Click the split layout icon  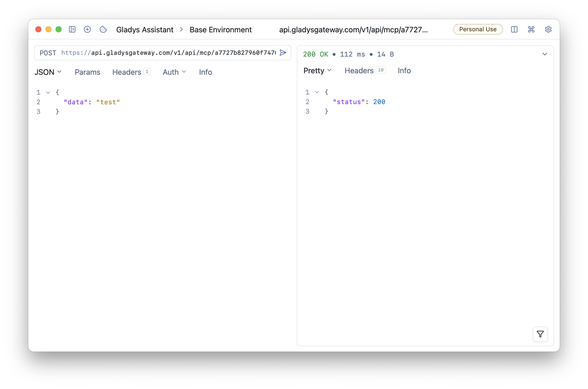pos(514,30)
